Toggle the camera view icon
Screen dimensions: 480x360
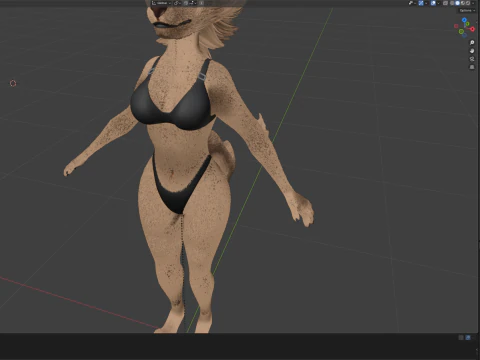[x=472, y=59]
